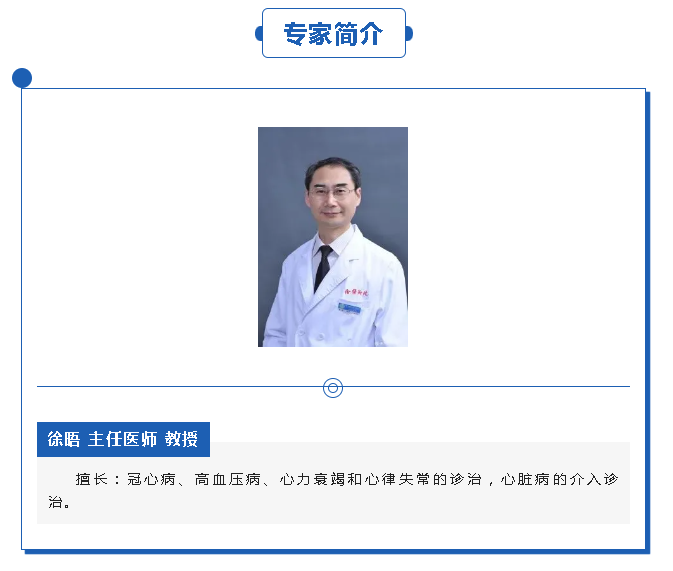Click 教授 title in the blue banner
This screenshot has width=673, height=571.
(181, 439)
